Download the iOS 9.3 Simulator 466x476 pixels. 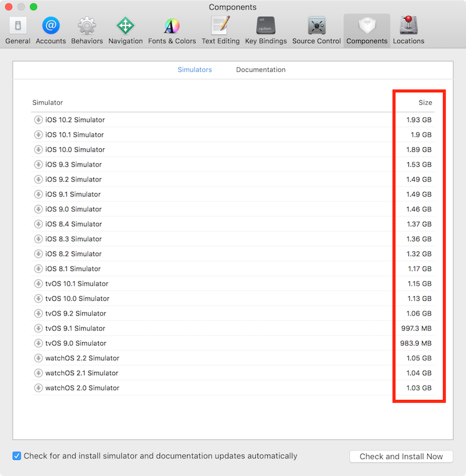38,164
